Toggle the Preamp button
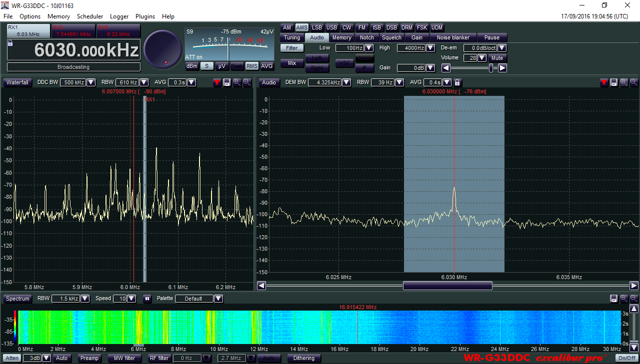This screenshot has width=640, height=364. [89, 358]
